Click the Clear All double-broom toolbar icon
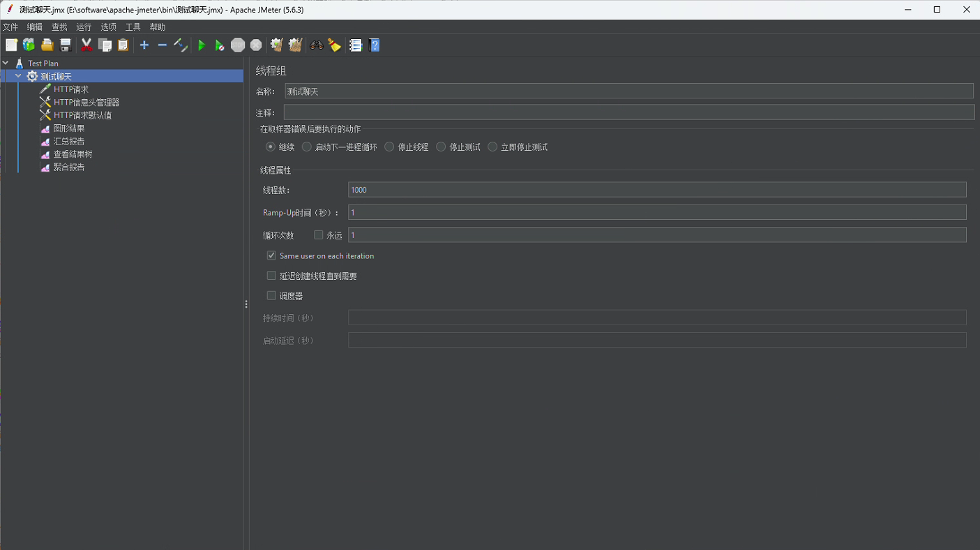This screenshot has width=980, height=550. (x=295, y=45)
